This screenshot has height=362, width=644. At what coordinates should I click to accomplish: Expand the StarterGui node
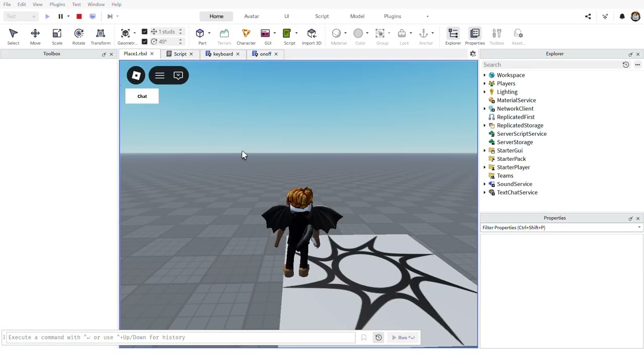tap(485, 150)
